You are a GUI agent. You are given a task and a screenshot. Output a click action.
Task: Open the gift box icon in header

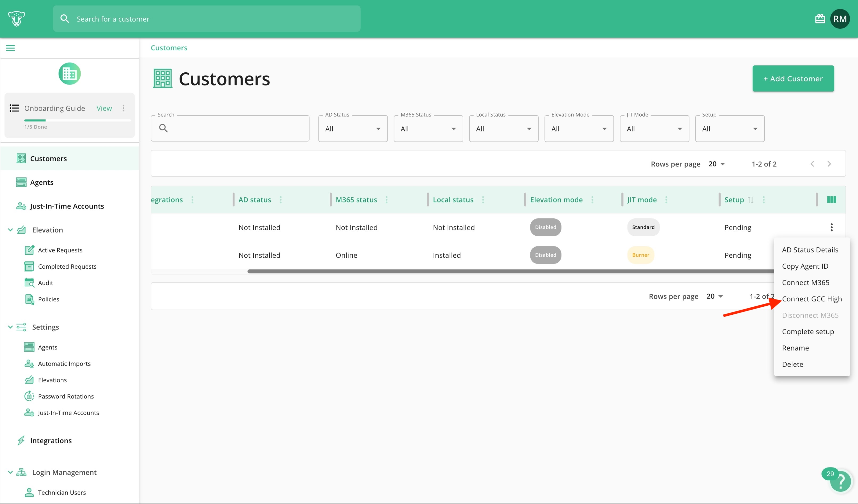pyautogui.click(x=820, y=19)
